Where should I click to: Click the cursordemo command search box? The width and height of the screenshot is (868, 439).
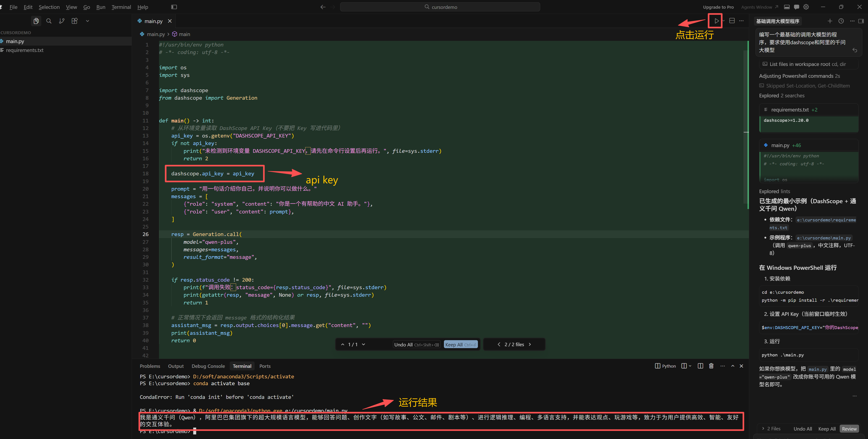click(x=440, y=7)
